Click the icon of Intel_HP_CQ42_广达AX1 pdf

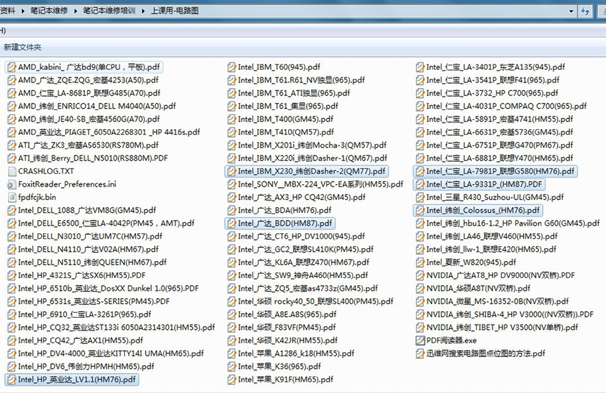[x=12, y=340]
